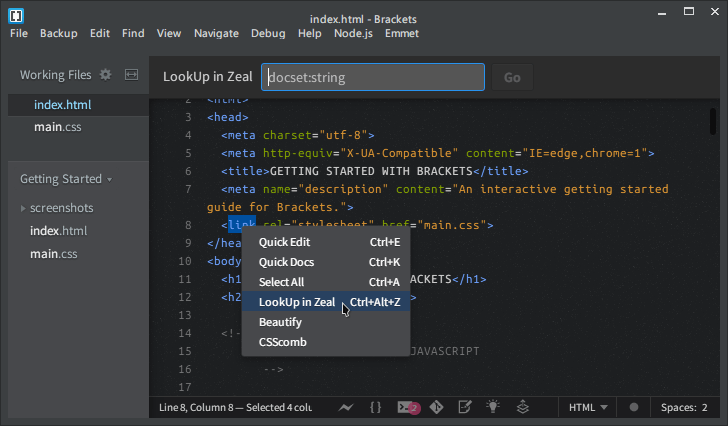This screenshot has height=426, width=728.
Task: Choose Quick Edit from context menu
Action: click(x=326, y=242)
